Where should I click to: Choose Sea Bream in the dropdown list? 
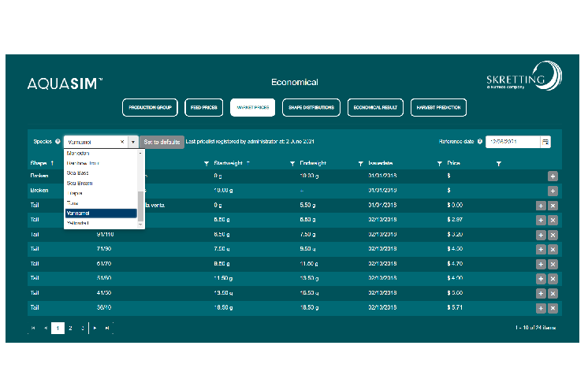pyautogui.click(x=78, y=182)
